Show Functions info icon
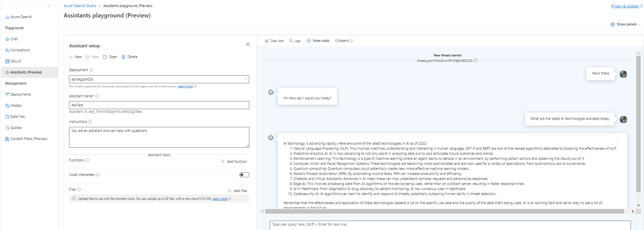This screenshot has width=644, height=230. [87, 160]
